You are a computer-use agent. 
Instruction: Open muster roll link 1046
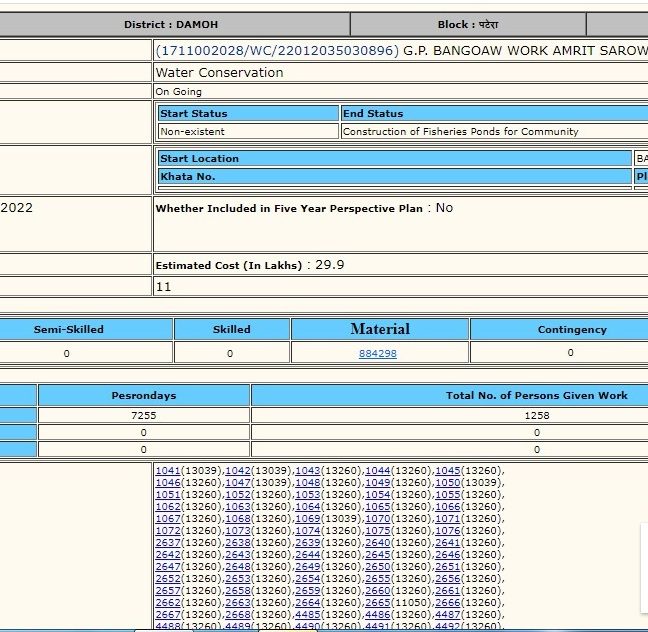[168, 482]
